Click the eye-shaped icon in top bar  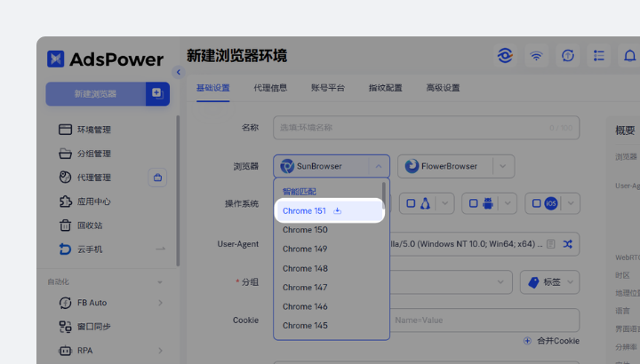tap(505, 55)
